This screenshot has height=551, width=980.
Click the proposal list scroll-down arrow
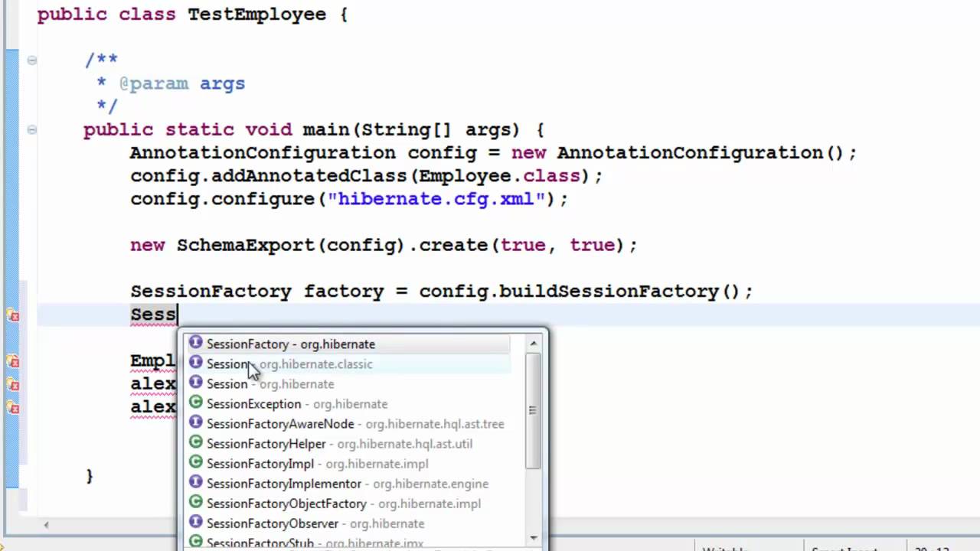534,538
